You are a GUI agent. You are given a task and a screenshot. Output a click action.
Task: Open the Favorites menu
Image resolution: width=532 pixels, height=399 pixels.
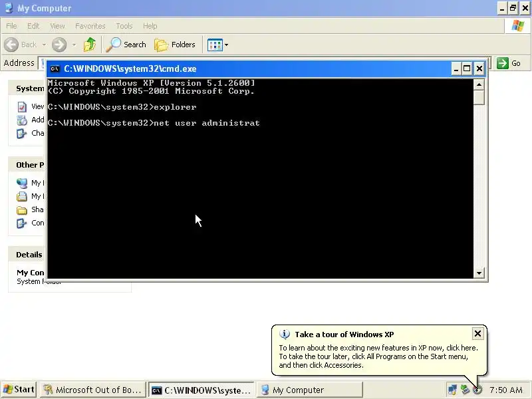click(x=90, y=26)
